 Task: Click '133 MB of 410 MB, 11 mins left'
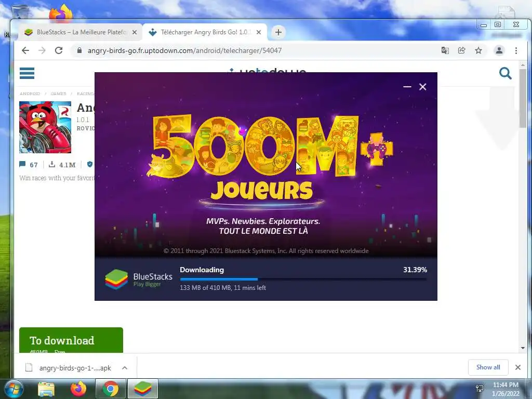(222, 288)
